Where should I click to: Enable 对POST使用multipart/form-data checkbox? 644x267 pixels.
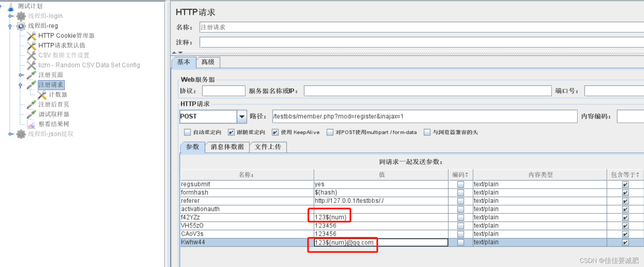point(330,132)
